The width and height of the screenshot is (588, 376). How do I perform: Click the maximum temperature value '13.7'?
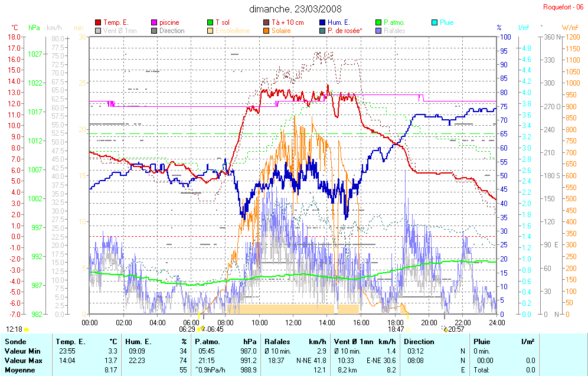[x=112, y=361]
